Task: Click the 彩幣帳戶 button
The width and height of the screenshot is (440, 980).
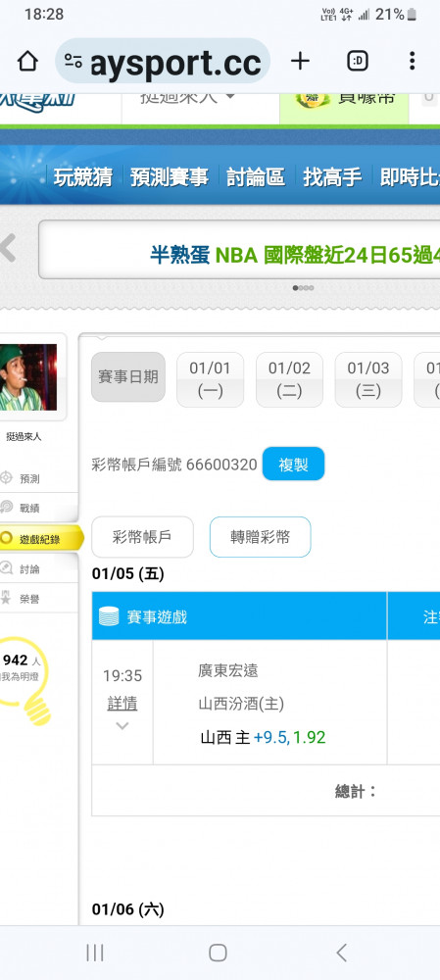Action: point(142,537)
